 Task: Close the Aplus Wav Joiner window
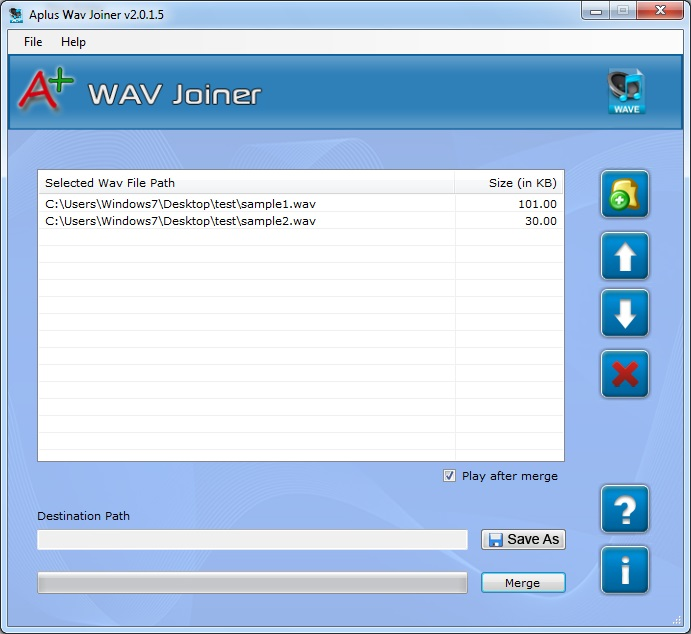point(660,11)
